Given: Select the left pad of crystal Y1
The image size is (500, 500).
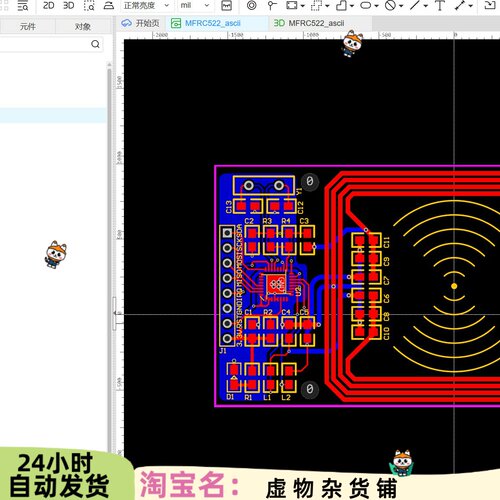Looking at the screenshot, I should [x=249, y=185].
